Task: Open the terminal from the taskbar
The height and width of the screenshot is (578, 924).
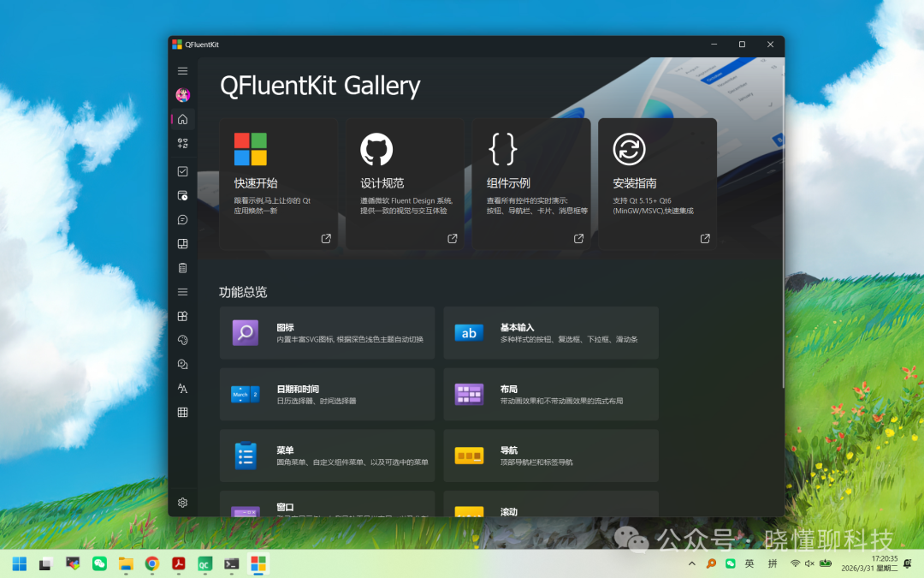Action: pos(231,563)
